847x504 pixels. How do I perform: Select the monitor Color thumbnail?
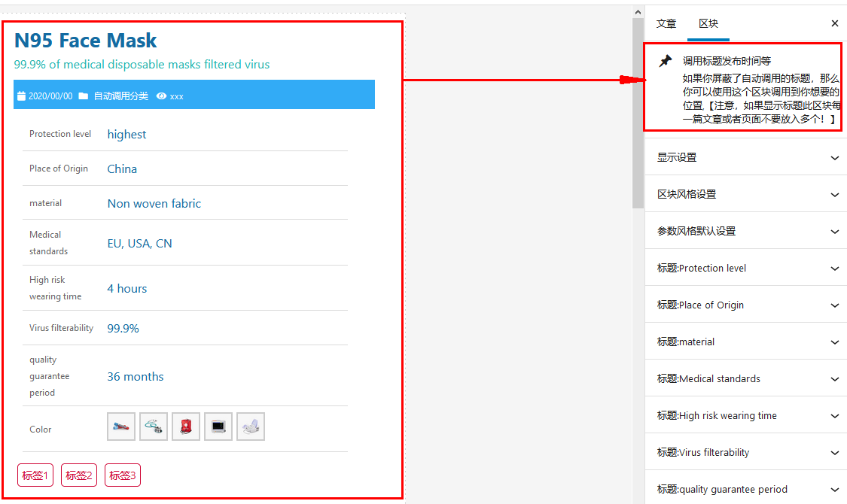click(x=218, y=427)
